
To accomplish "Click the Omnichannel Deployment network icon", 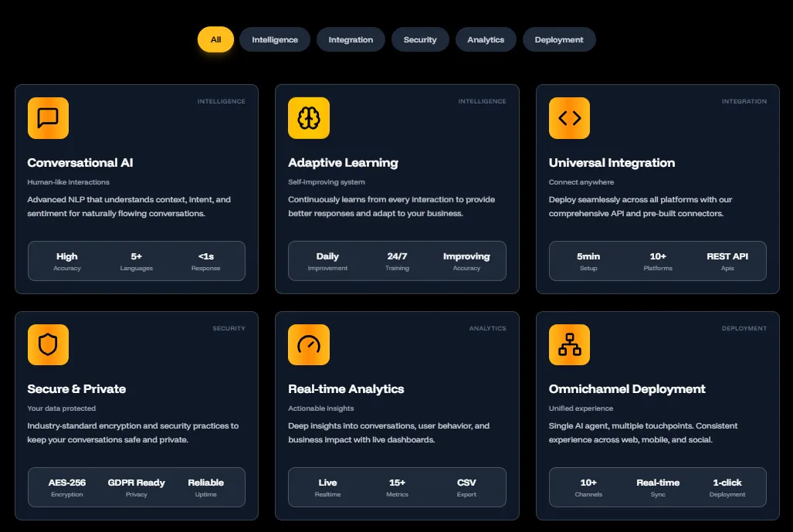I will pos(569,344).
